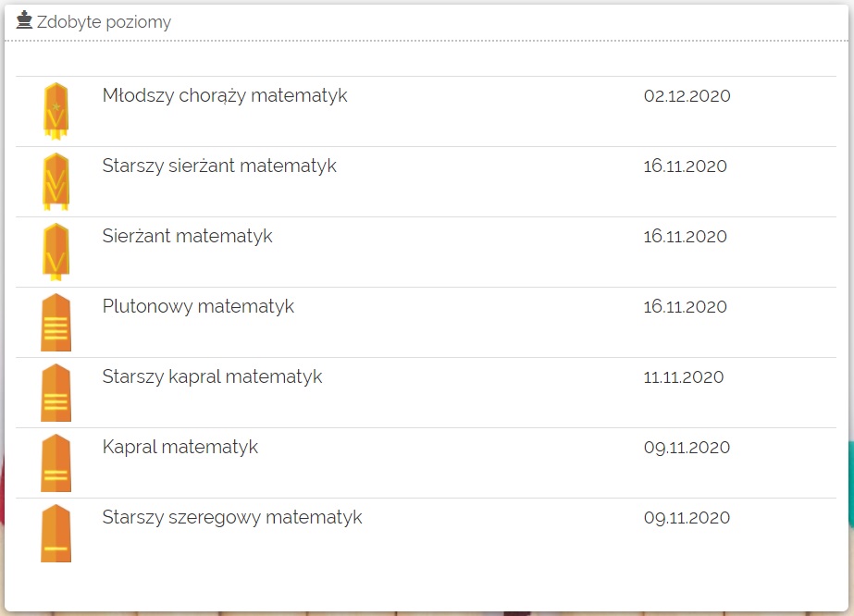The image size is (854, 616).
Task: Select the Plutonowy matematyk three-stripe badge
Action: pyautogui.click(x=56, y=322)
